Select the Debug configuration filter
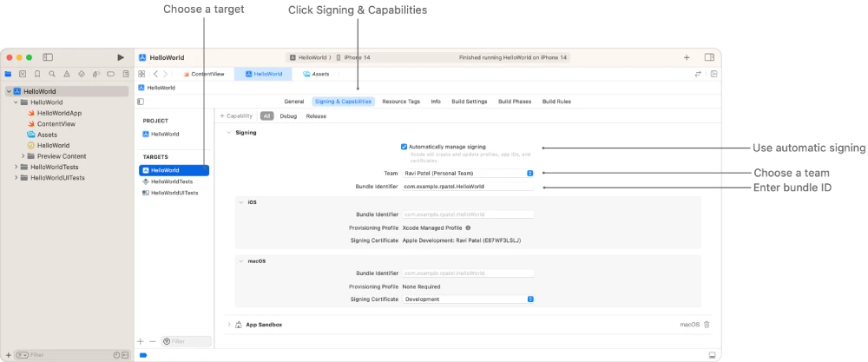Image resolution: width=868 pixels, height=362 pixels. pos(288,116)
